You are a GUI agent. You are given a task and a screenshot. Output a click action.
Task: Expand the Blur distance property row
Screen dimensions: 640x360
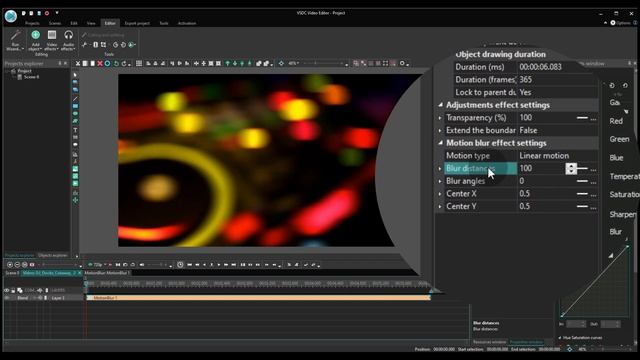click(440, 169)
